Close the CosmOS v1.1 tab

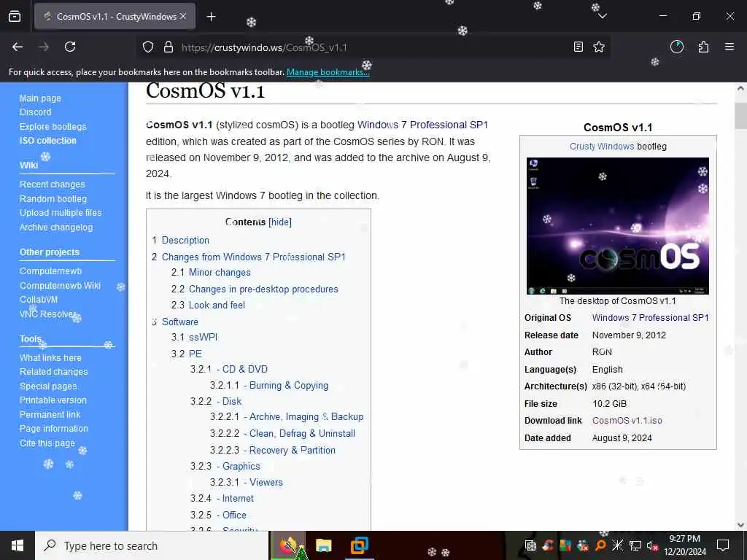(183, 16)
